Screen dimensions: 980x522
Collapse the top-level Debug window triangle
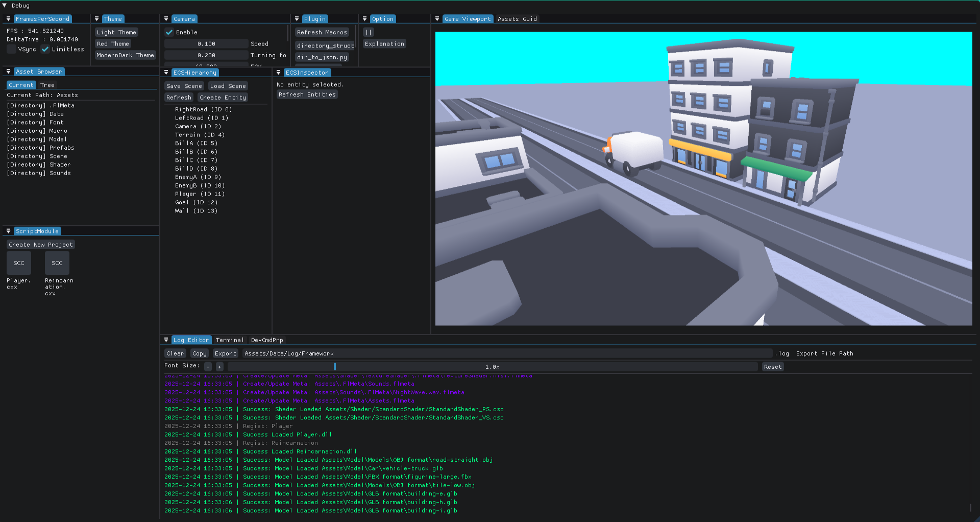[x=5, y=6]
